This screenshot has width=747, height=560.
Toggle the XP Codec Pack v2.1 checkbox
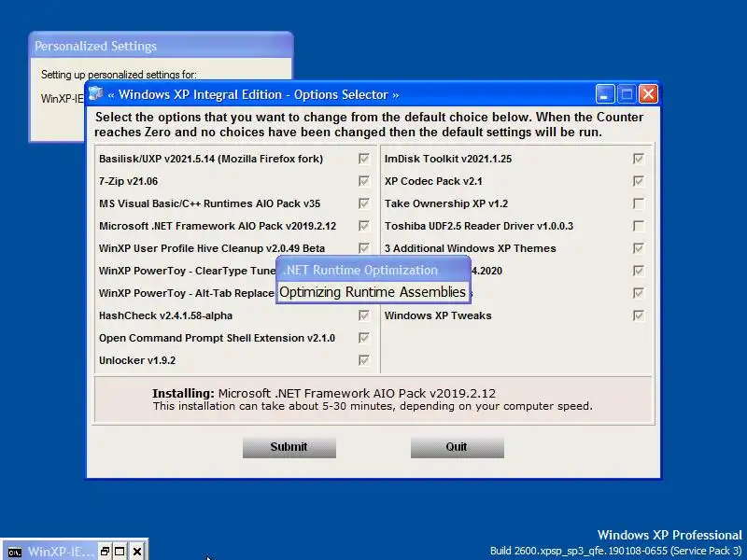click(639, 181)
